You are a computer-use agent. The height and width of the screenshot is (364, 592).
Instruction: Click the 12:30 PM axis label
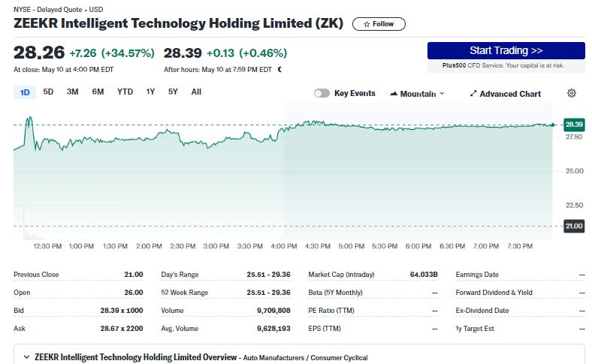[47, 246]
